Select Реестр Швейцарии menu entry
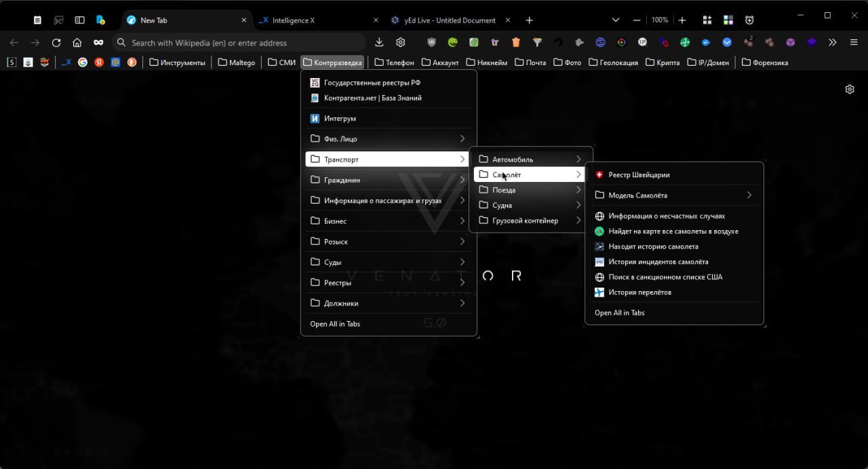 click(x=674, y=174)
